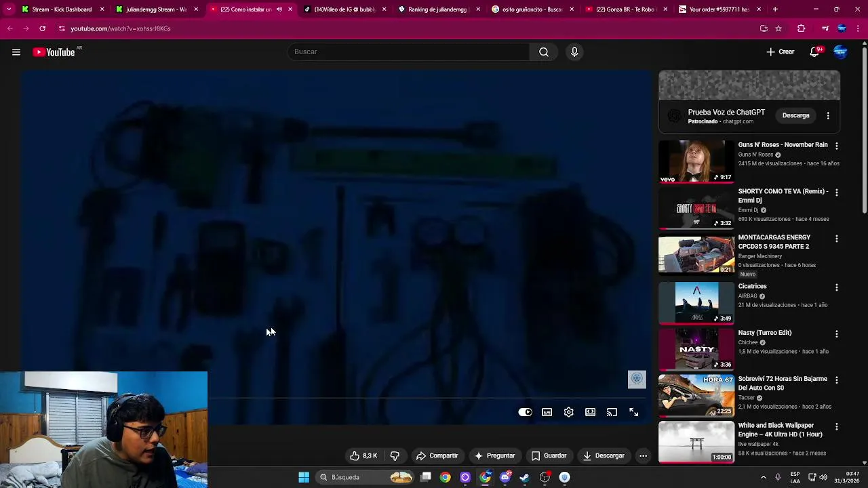
Task: Dislike the video
Action: [x=395, y=456]
